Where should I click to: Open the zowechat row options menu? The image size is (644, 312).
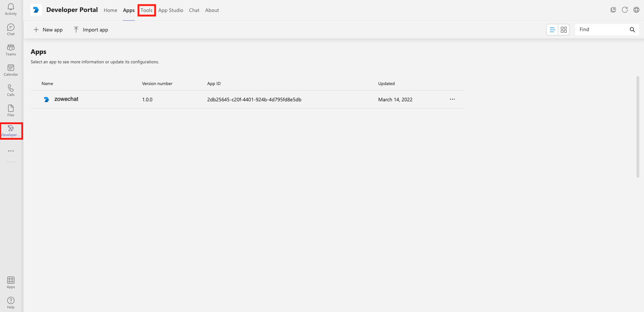coord(452,99)
